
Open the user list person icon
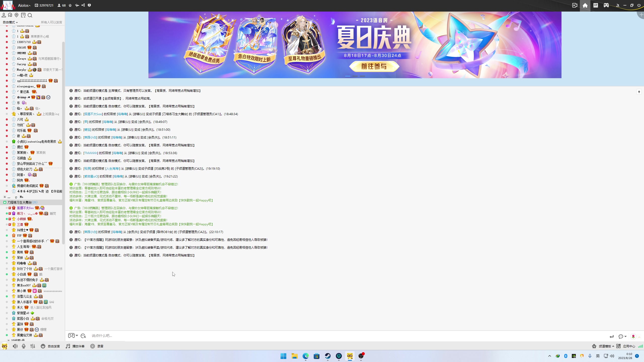(4, 15)
